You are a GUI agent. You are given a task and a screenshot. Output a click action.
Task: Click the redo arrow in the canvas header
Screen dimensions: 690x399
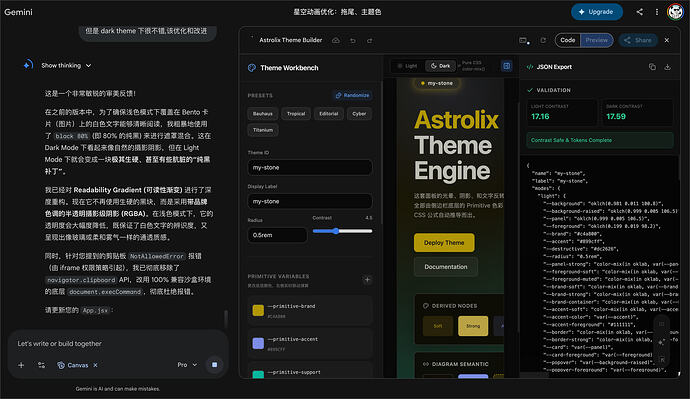[370, 40]
